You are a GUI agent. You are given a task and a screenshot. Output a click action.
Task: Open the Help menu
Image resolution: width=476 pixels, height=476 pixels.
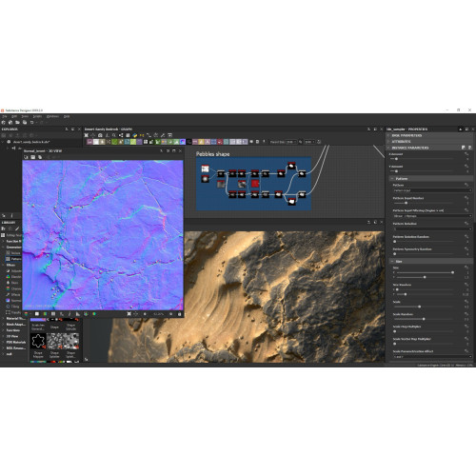point(67,117)
